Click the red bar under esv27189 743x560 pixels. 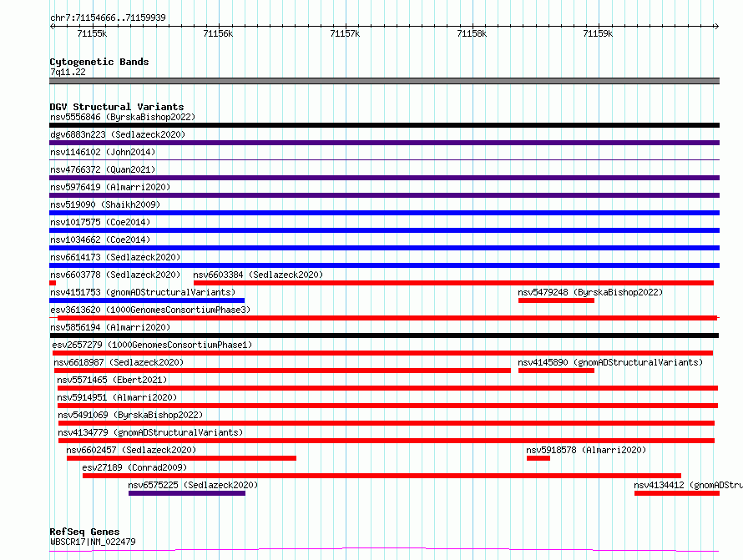click(x=382, y=476)
